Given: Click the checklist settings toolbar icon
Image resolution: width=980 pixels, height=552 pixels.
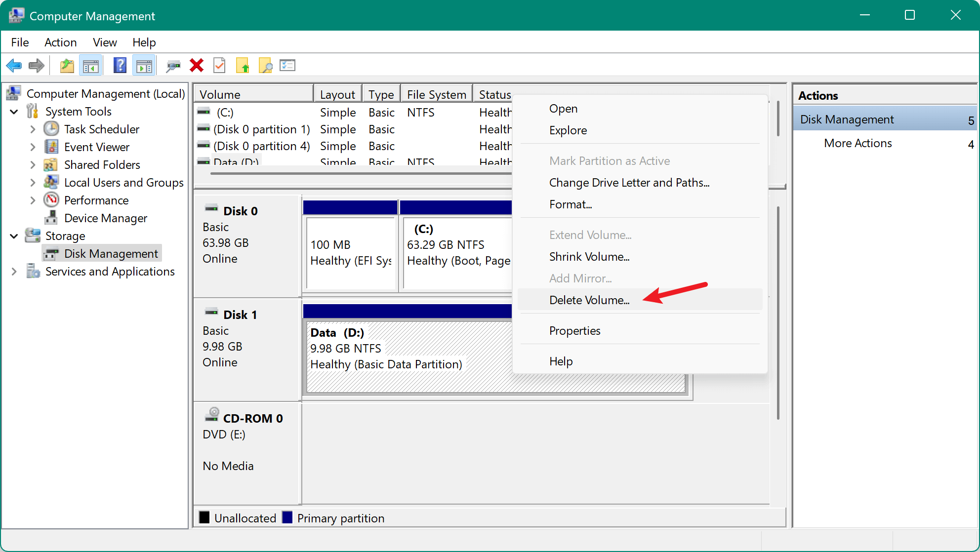Looking at the screenshot, I should click(287, 65).
